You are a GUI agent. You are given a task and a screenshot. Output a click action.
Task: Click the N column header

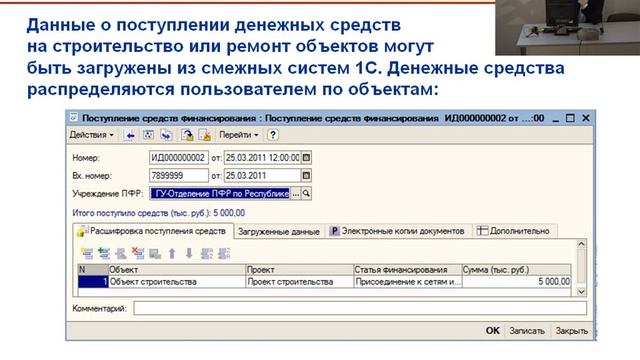(93, 270)
